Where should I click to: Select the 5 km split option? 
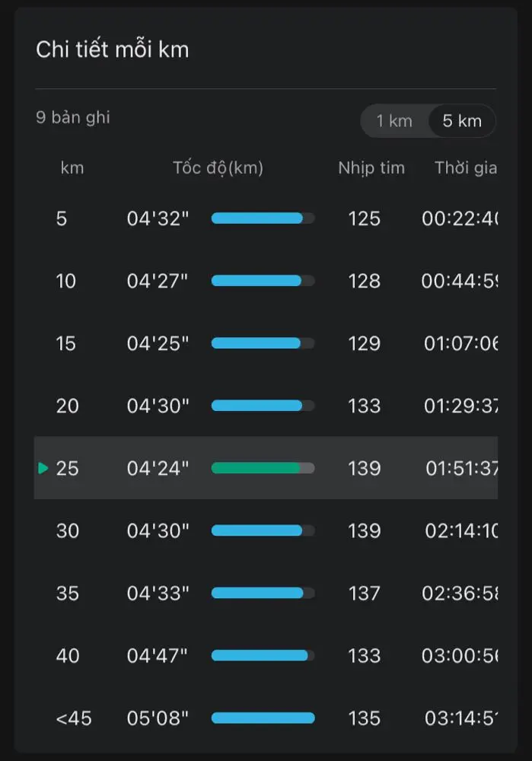tap(462, 121)
